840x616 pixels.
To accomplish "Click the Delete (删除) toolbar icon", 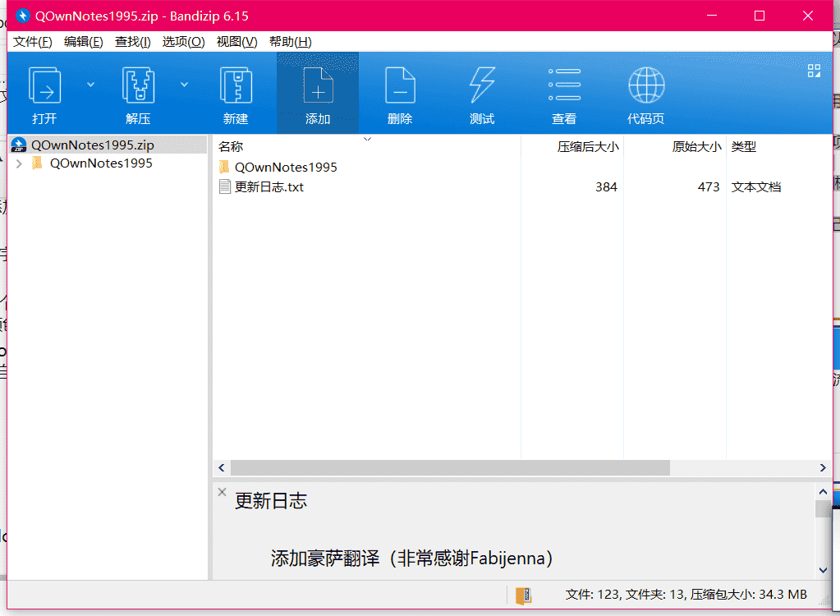I will [400, 85].
